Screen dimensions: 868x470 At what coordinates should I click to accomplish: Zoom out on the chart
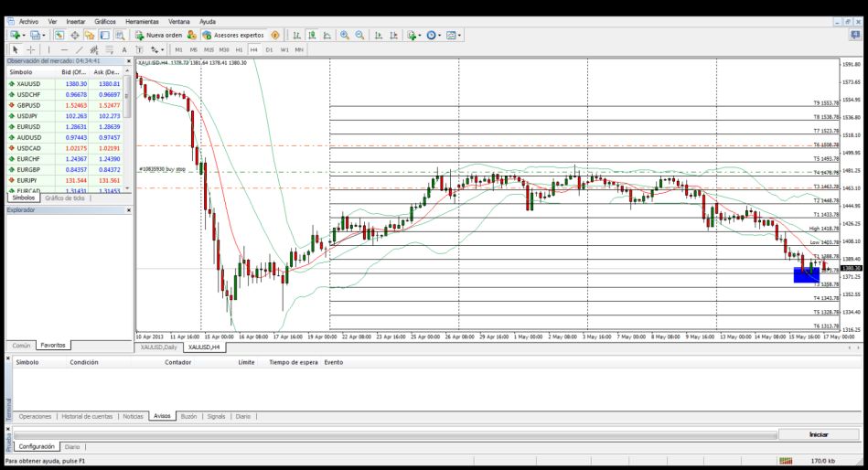point(359,35)
